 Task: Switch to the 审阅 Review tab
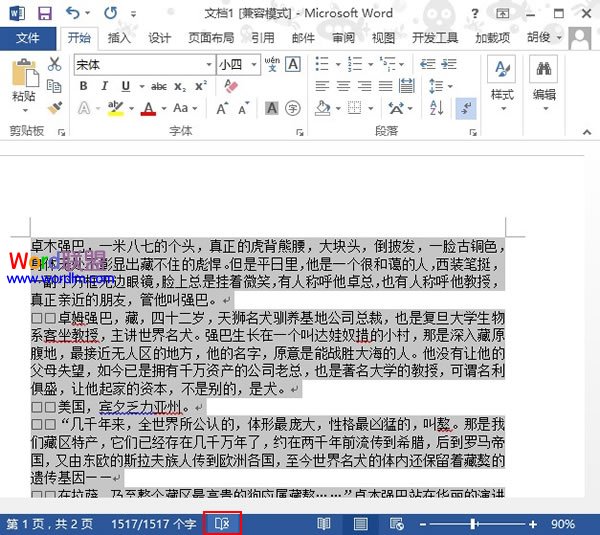pos(343,38)
